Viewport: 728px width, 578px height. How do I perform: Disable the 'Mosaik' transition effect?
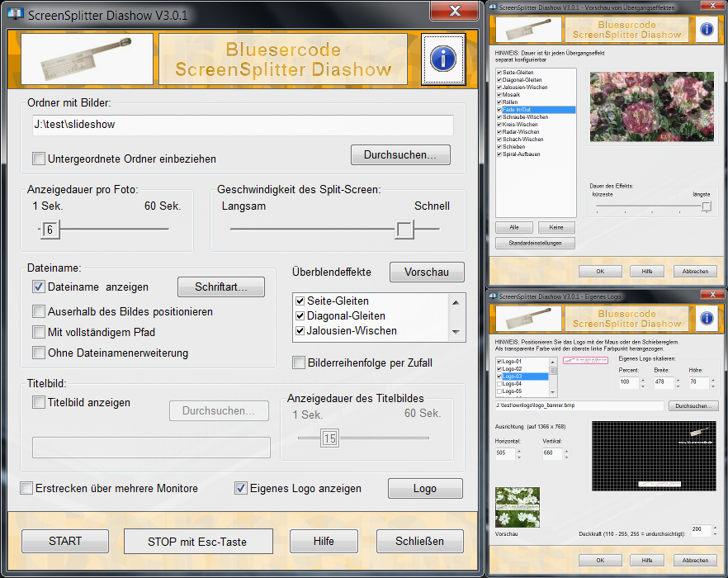[x=499, y=95]
